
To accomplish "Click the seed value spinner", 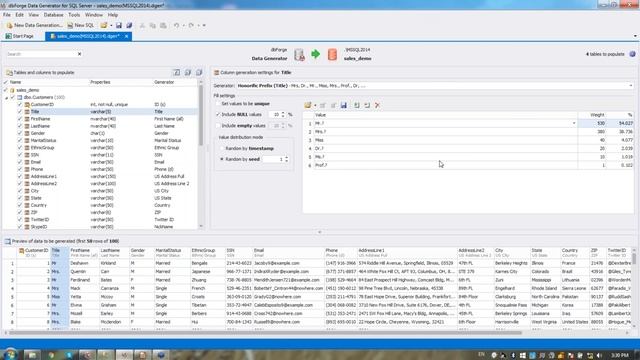I will [x=287, y=159].
